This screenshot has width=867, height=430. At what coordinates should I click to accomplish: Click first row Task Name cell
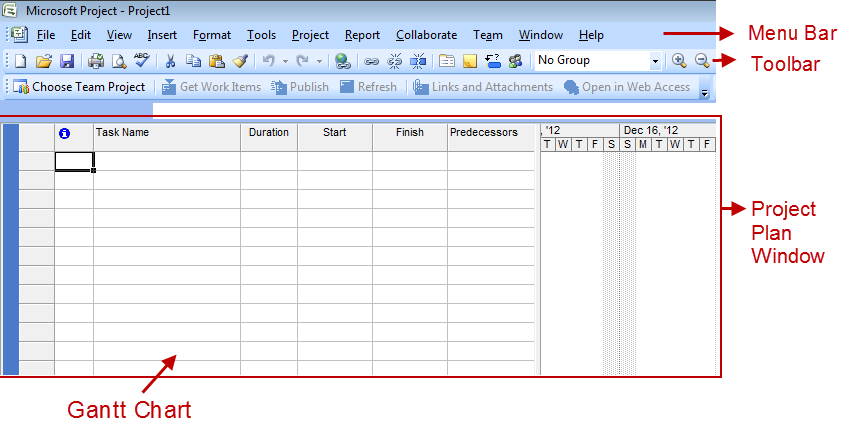[x=167, y=161]
